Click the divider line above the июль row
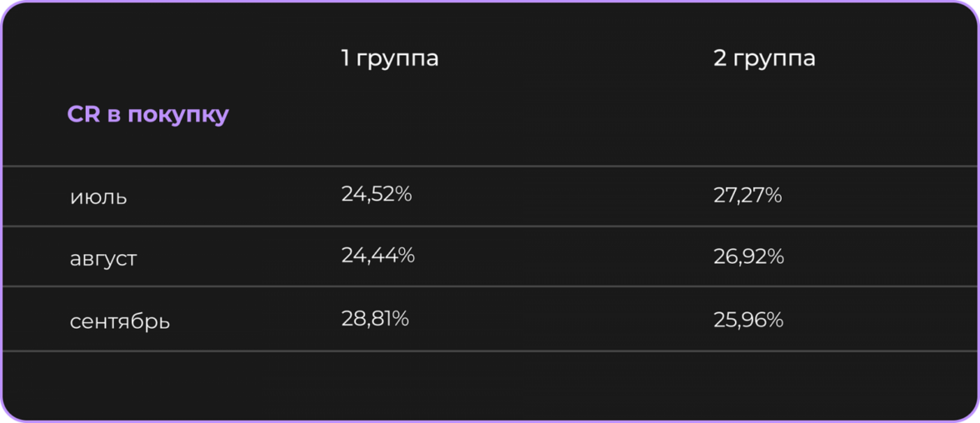Screen dimensions: 980x423 490,167
